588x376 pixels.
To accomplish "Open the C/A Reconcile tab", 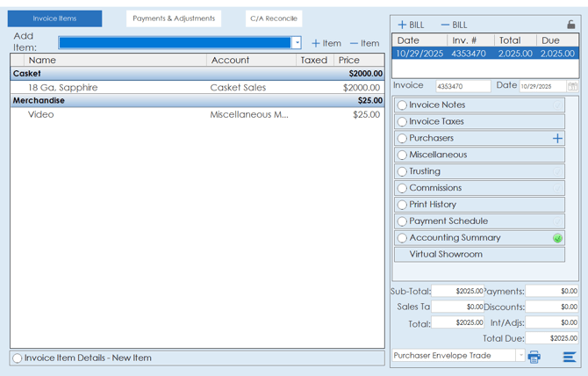I will 274,18.
